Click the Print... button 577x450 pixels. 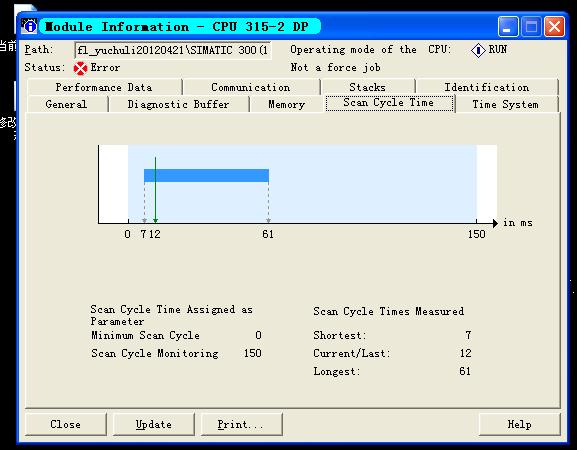pos(241,424)
